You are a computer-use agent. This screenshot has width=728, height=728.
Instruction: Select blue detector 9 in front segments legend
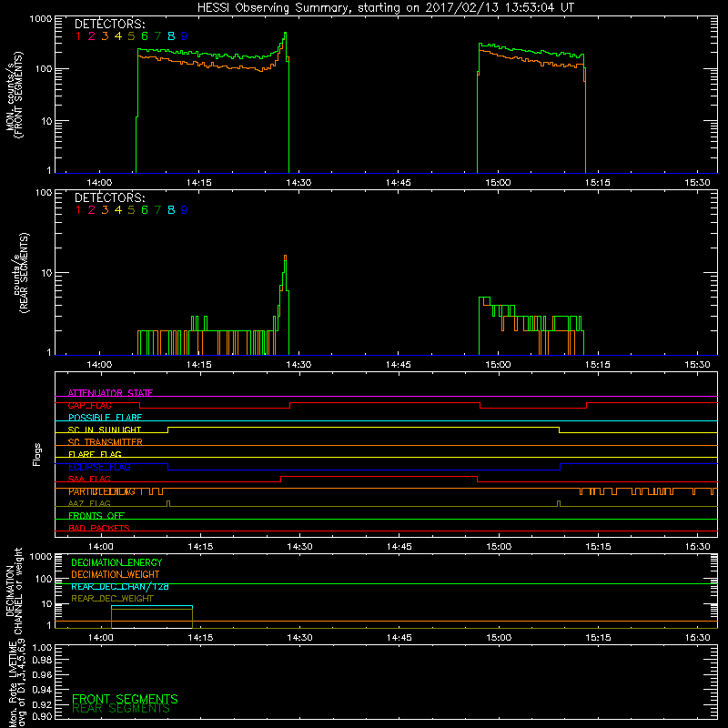point(185,35)
